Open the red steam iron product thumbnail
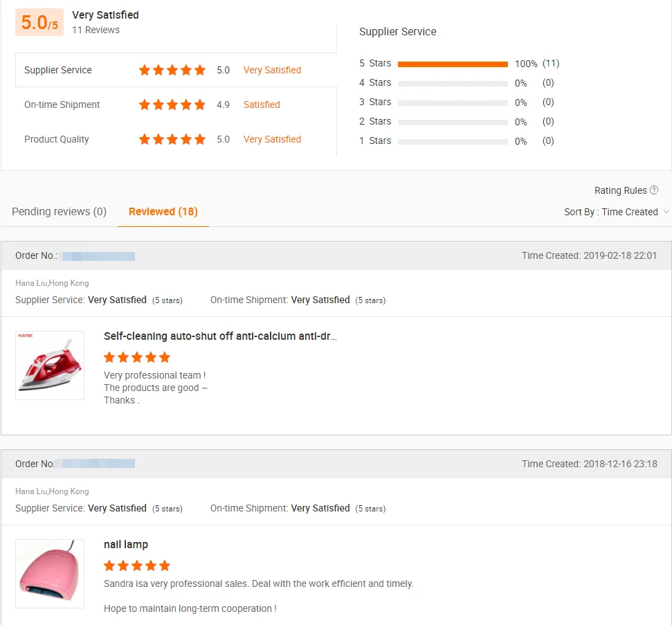The width and height of the screenshot is (672, 625). pyautogui.click(x=50, y=365)
